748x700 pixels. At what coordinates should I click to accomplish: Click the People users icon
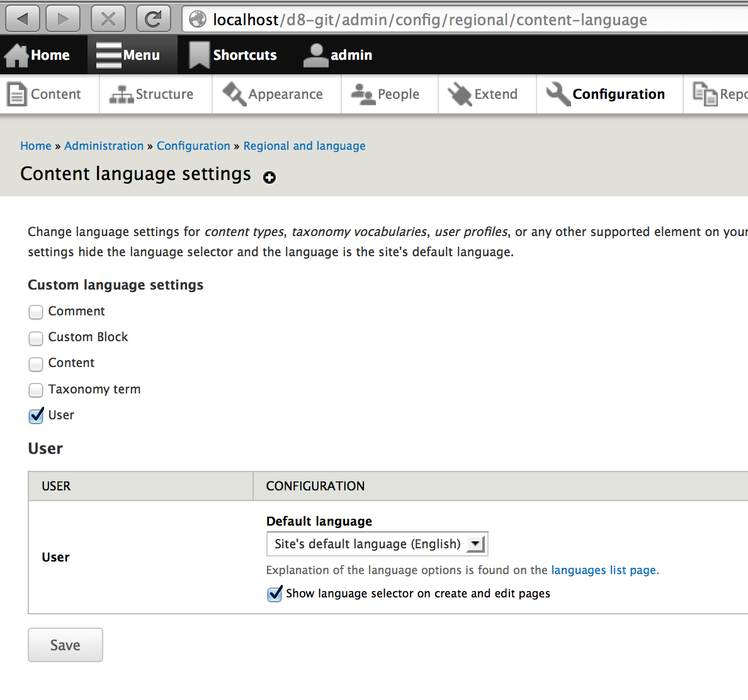point(363,94)
